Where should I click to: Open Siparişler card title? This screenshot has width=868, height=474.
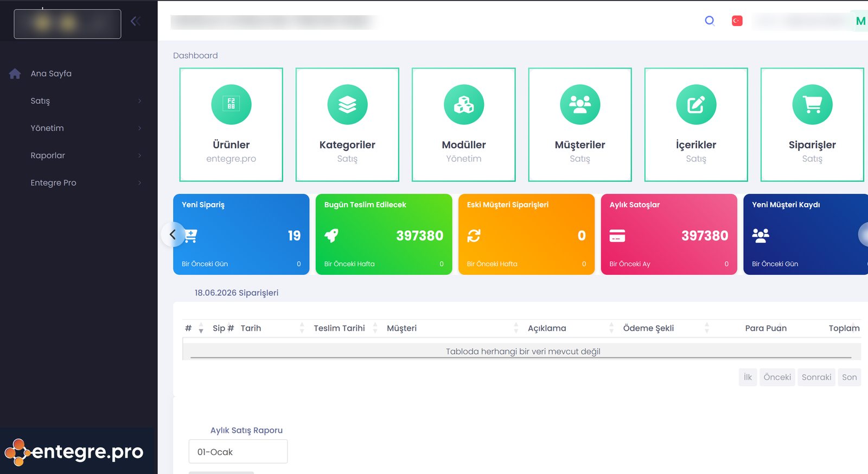coord(812,145)
